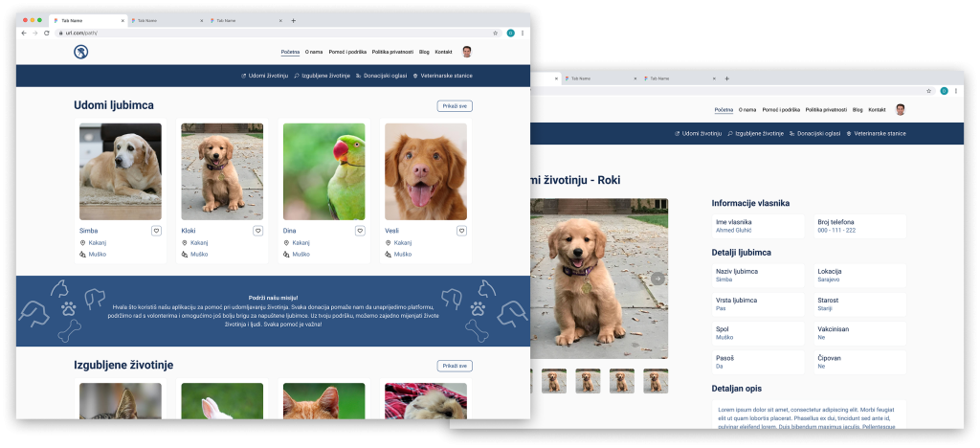980x448 pixels.
Task: Open Chrome's three-dot menu in front window
Action: [523, 33]
